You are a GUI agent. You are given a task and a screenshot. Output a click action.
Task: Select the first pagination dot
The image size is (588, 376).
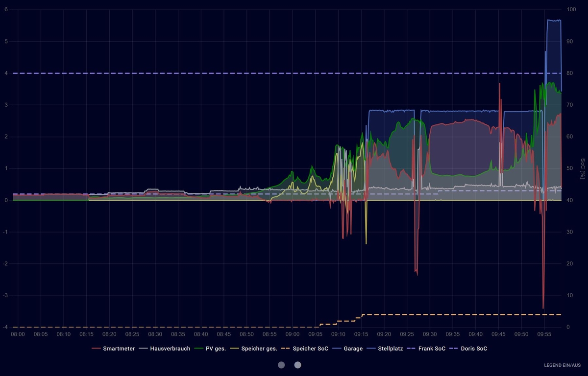[281, 365]
